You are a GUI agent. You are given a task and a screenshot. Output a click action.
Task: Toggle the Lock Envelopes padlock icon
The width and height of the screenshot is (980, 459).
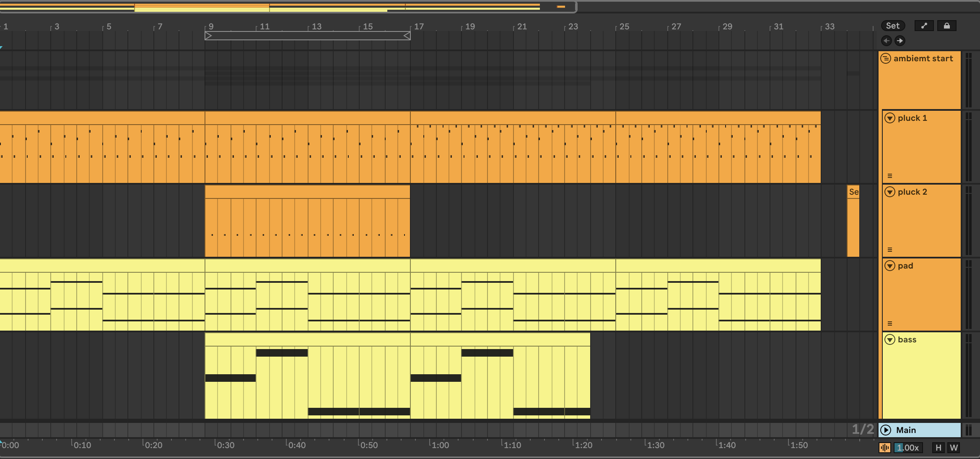946,26
